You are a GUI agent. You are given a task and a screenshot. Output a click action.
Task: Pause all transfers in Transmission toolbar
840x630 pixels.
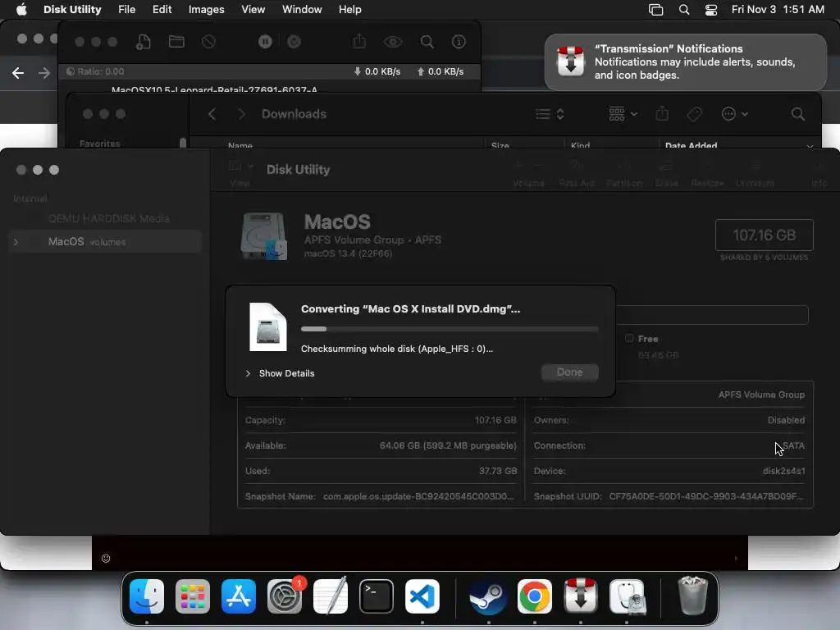pyautogui.click(x=265, y=42)
